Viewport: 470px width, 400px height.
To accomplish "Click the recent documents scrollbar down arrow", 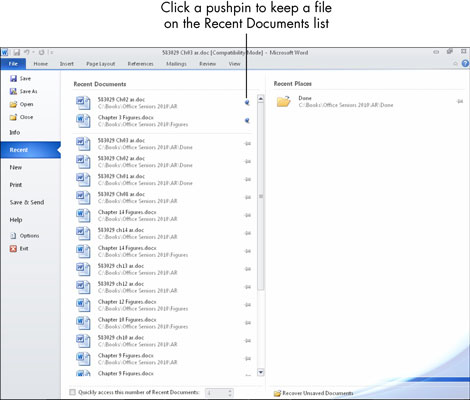I will [261, 372].
